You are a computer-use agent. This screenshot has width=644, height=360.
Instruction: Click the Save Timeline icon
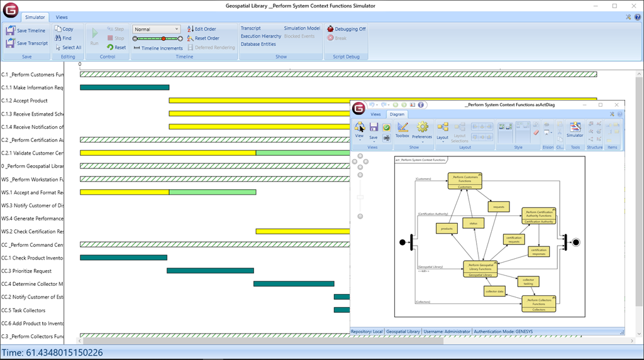tap(11, 30)
